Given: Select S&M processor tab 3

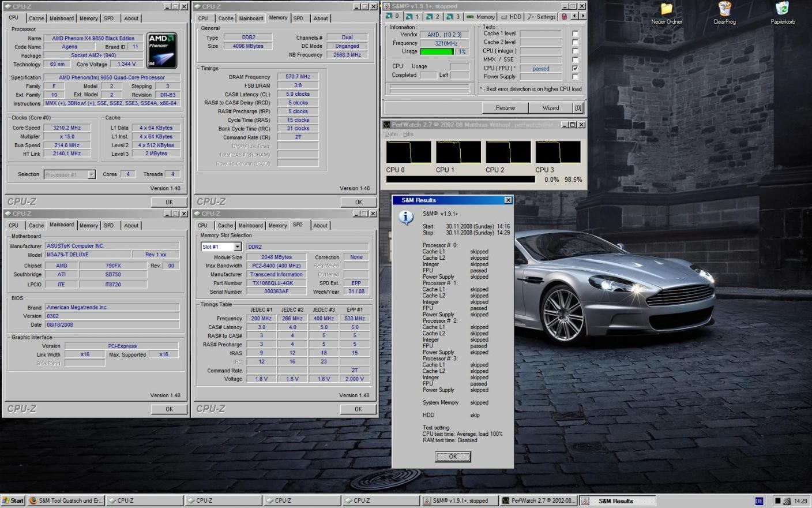Looking at the screenshot, I should 453,17.
